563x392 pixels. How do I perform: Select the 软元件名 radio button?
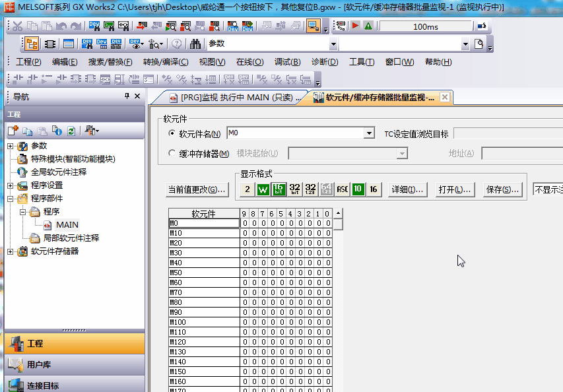click(172, 134)
